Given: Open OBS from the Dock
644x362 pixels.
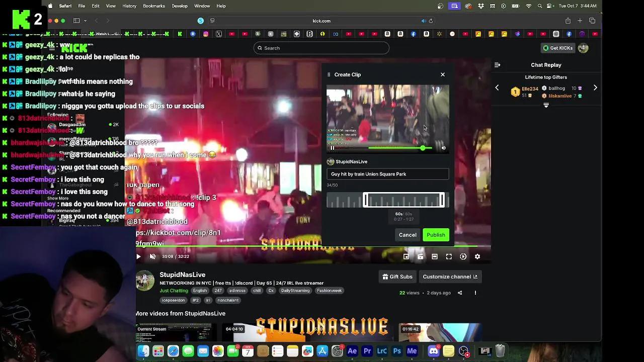Looking at the screenshot, I should click(464, 351).
